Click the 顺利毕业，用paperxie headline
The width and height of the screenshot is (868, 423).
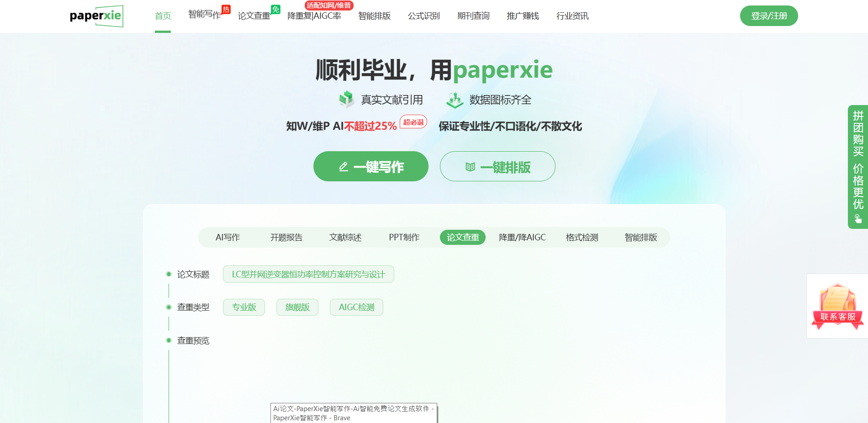[434, 70]
